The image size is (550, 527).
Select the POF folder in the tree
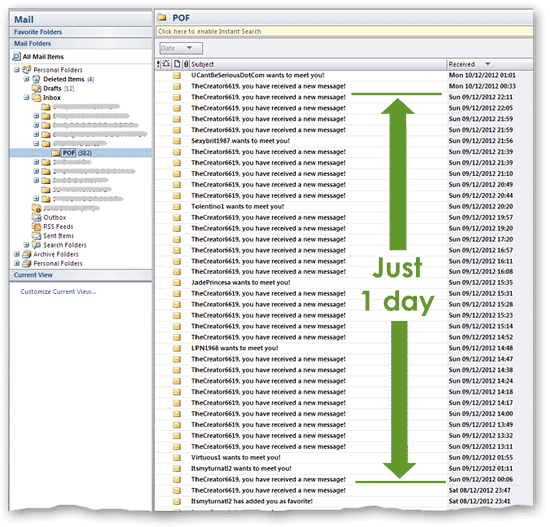[69, 153]
